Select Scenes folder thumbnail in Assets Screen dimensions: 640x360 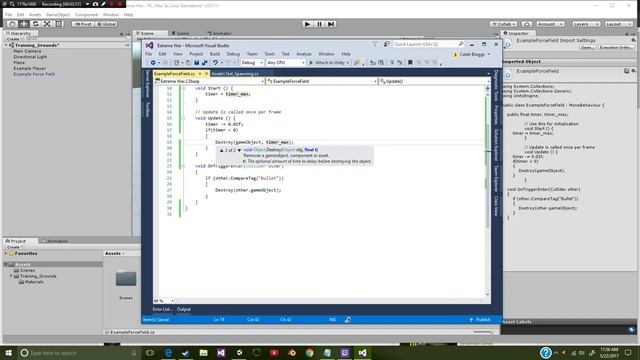pos(126,279)
